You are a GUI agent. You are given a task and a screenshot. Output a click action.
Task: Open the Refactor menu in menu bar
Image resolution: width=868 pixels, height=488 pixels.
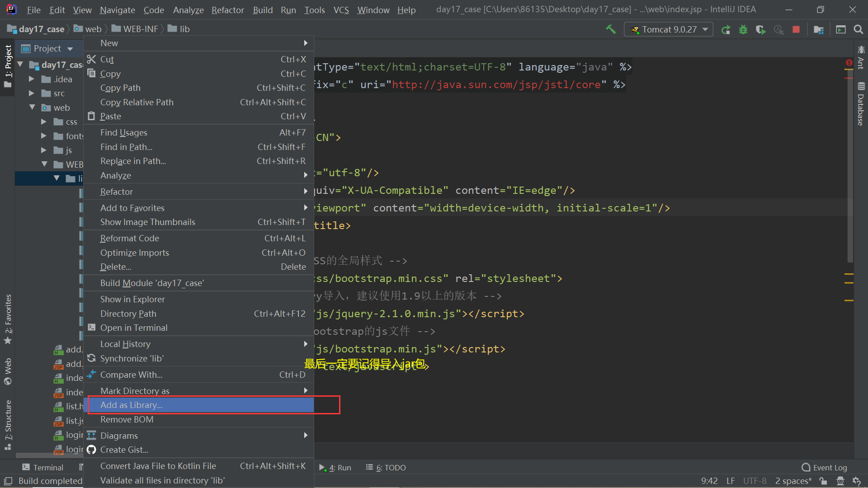(x=227, y=9)
